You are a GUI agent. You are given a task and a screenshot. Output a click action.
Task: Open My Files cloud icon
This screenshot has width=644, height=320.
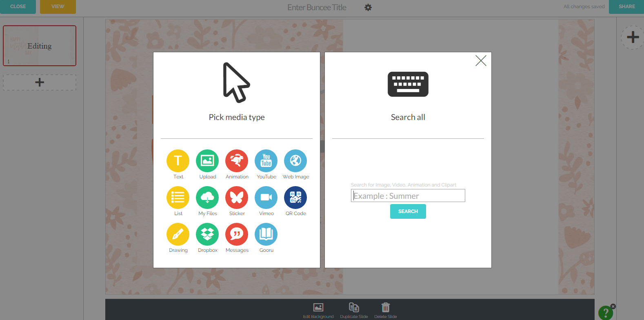[207, 198]
